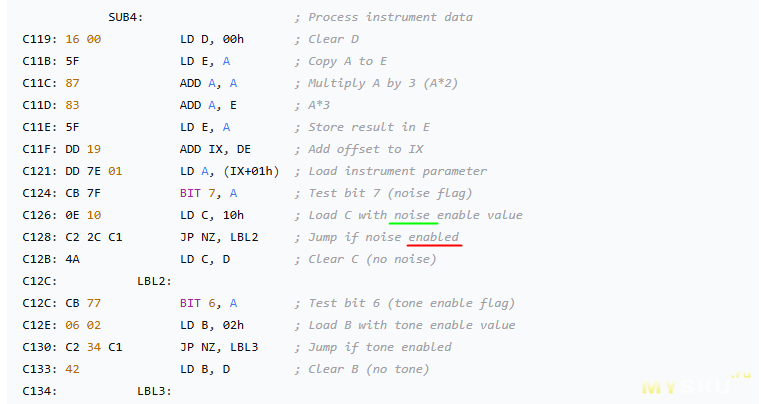
Task: Select the hex bytes 16 00
Action: tap(83, 39)
